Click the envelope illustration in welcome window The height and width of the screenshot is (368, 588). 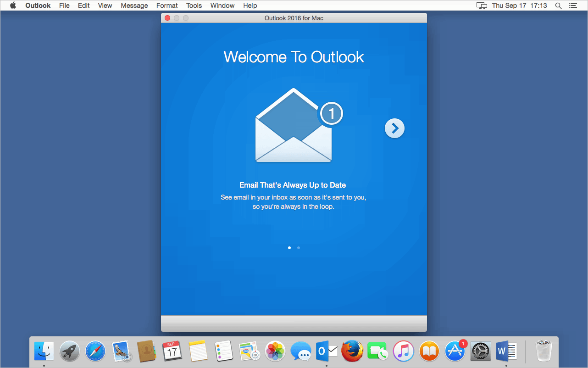pyautogui.click(x=294, y=125)
